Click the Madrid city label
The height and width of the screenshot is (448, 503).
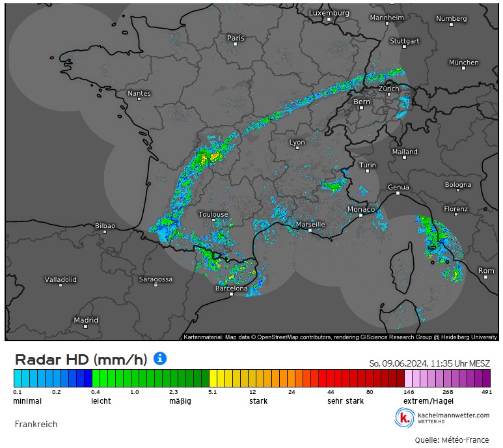tap(86, 320)
